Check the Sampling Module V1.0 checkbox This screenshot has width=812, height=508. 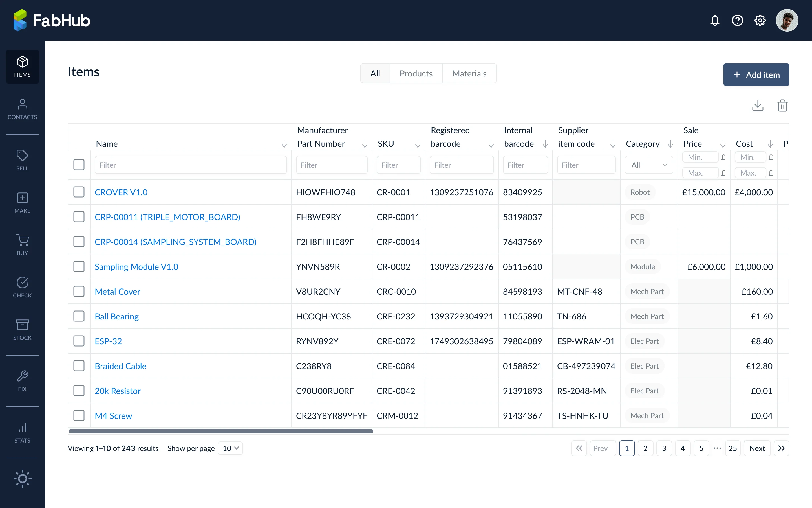coord(79,267)
